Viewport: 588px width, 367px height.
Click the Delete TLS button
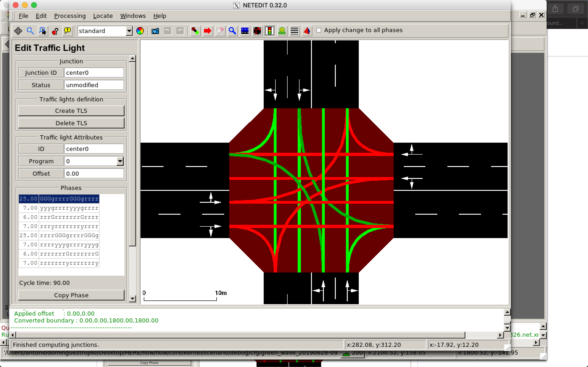(71, 123)
